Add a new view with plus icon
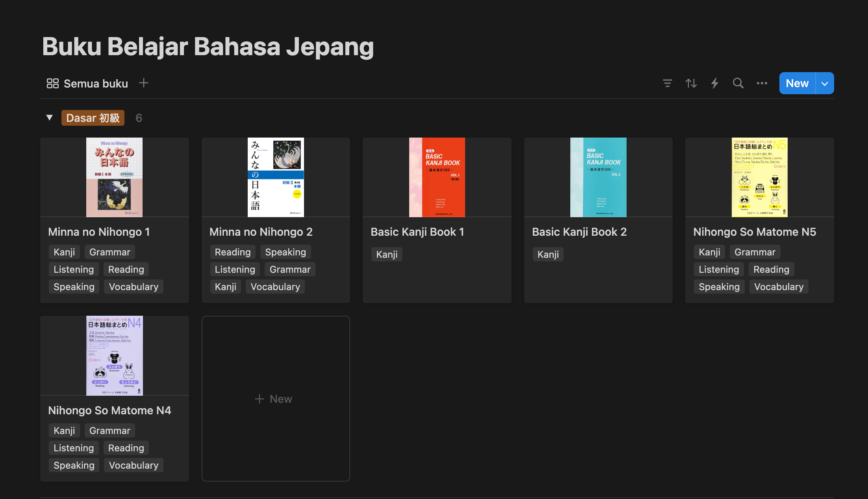 point(144,83)
